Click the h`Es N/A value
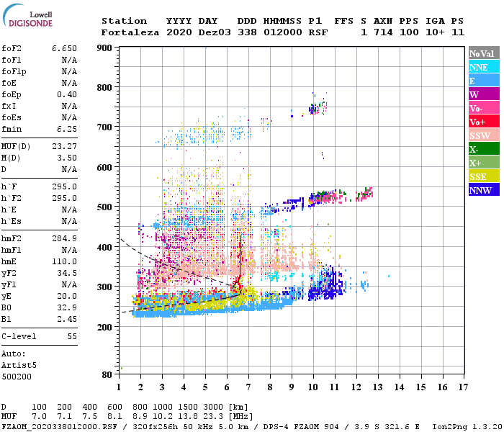The height and width of the screenshot is (432, 504). pos(69,222)
